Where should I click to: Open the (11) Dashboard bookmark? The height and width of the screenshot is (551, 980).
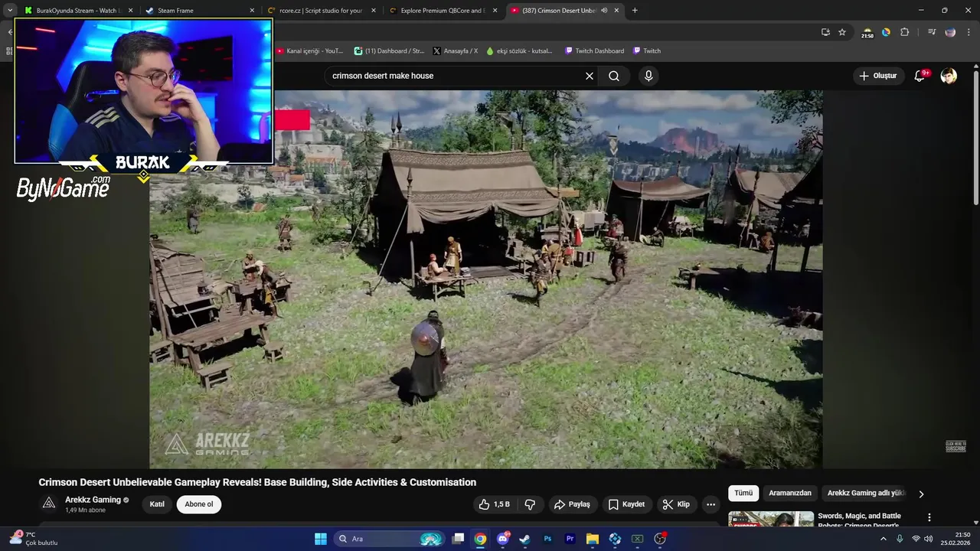tap(389, 51)
